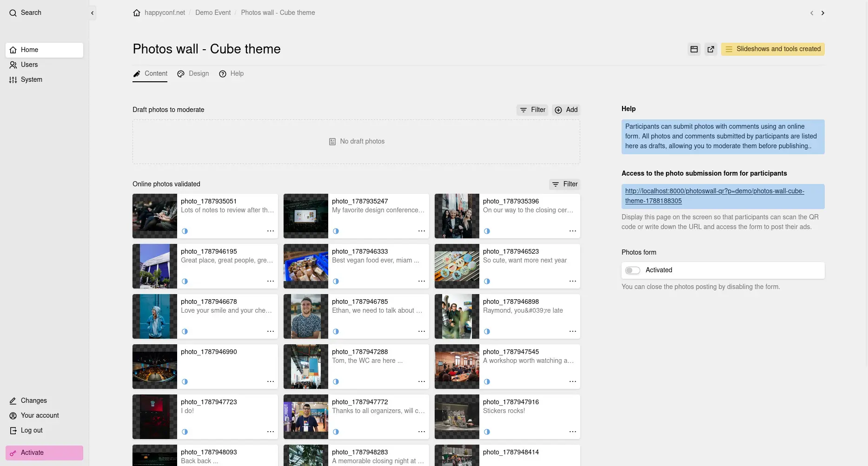Screen dimensions: 868x466
Task: Click status icon on photo_1787947772
Action: pyautogui.click(x=336, y=432)
